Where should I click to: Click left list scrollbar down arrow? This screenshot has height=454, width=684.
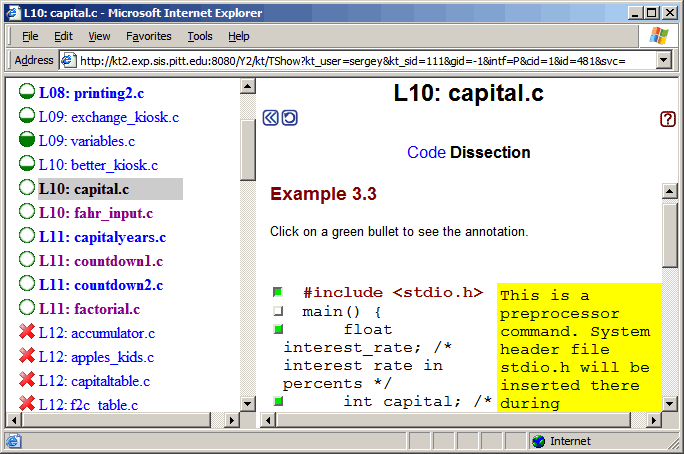click(x=248, y=403)
